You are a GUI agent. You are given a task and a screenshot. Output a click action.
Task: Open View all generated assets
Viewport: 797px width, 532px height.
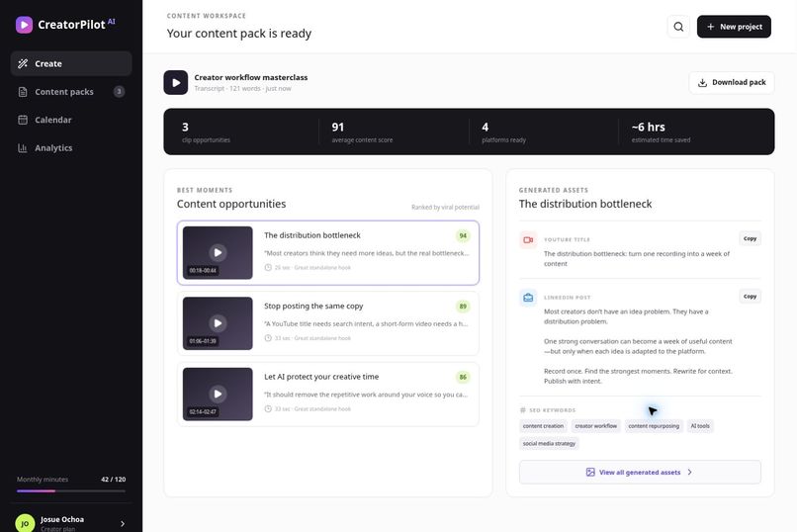(x=640, y=472)
